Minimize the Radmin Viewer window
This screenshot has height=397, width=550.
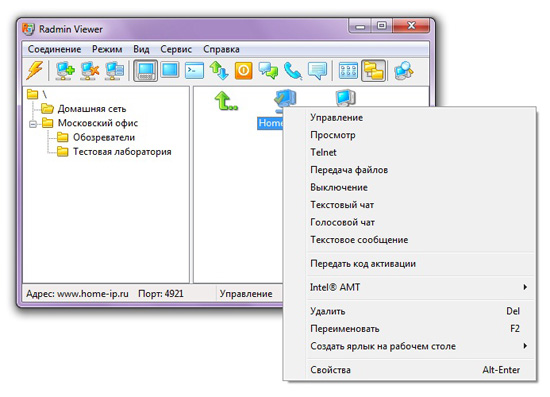pyautogui.click(x=360, y=26)
